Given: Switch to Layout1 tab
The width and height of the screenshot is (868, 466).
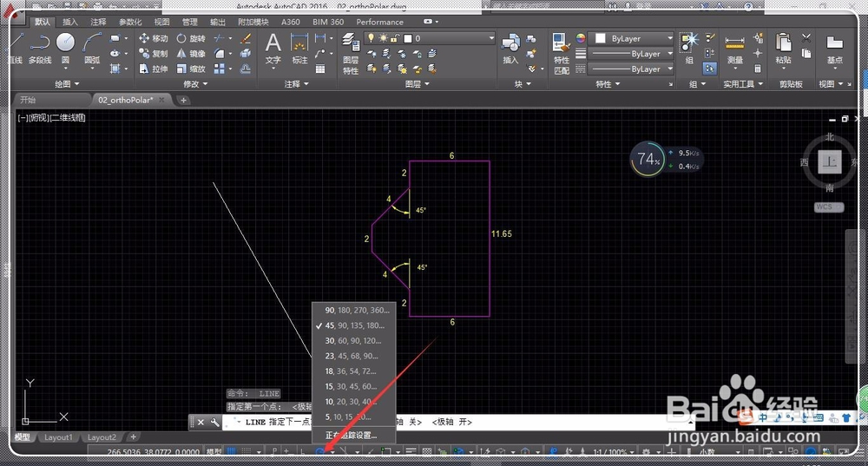Looking at the screenshot, I should pos(58,437).
